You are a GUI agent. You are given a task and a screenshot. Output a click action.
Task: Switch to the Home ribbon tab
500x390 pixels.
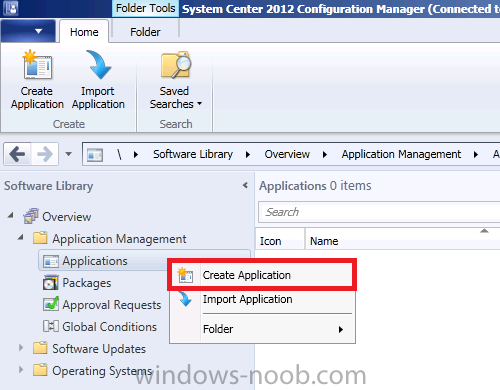(84, 32)
